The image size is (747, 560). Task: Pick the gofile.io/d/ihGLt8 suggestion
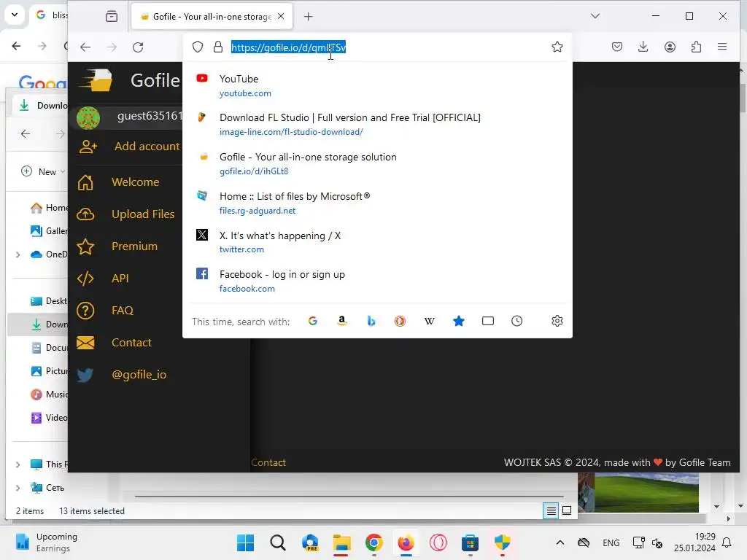point(377,163)
